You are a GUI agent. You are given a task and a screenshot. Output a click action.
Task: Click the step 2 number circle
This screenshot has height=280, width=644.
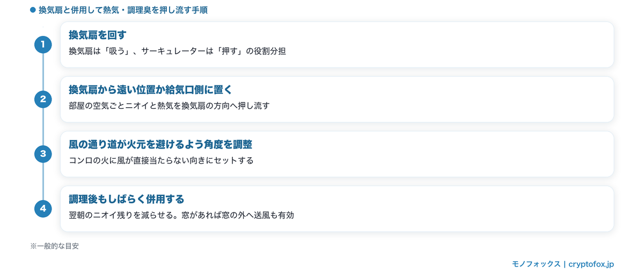click(43, 99)
